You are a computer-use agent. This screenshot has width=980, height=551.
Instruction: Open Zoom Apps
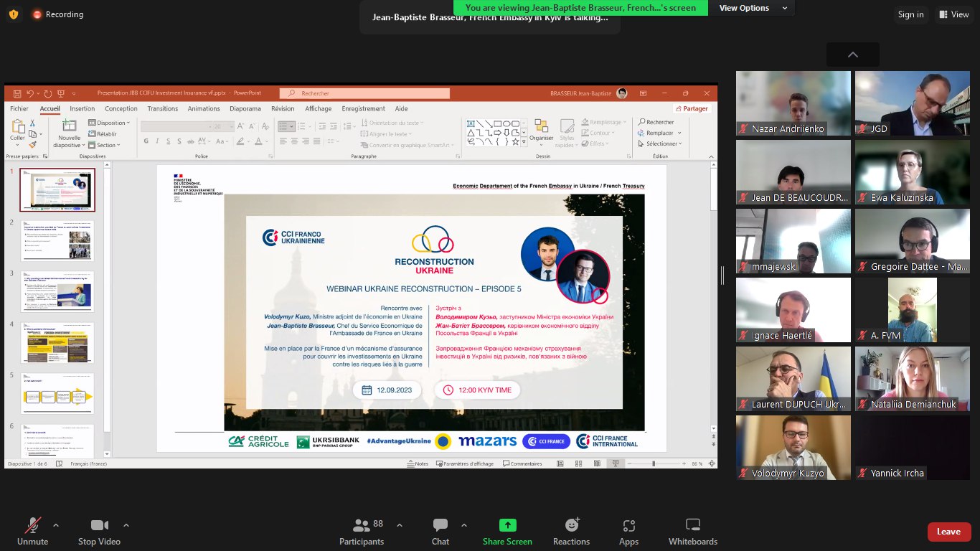[x=628, y=531]
